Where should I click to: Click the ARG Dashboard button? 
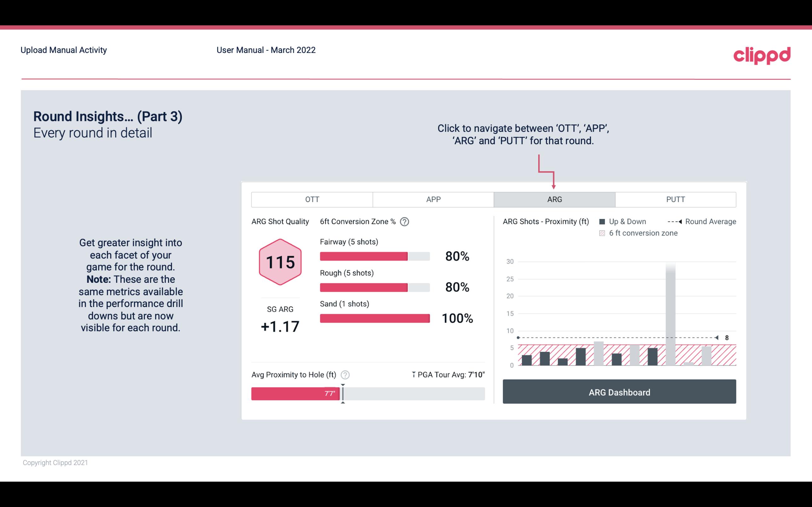coord(619,391)
